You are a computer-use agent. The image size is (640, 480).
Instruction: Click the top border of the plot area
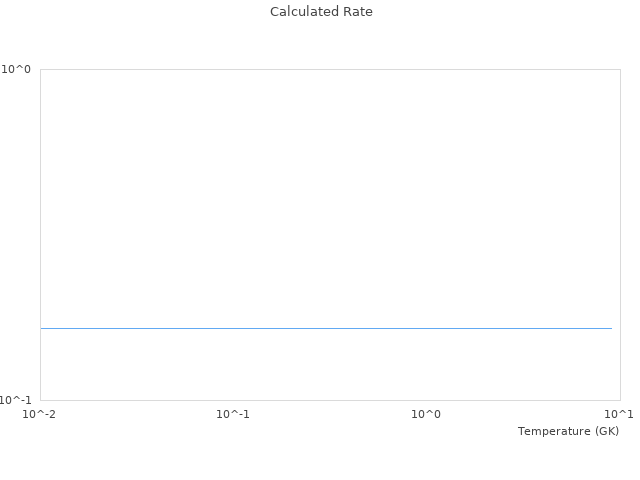point(330,69)
